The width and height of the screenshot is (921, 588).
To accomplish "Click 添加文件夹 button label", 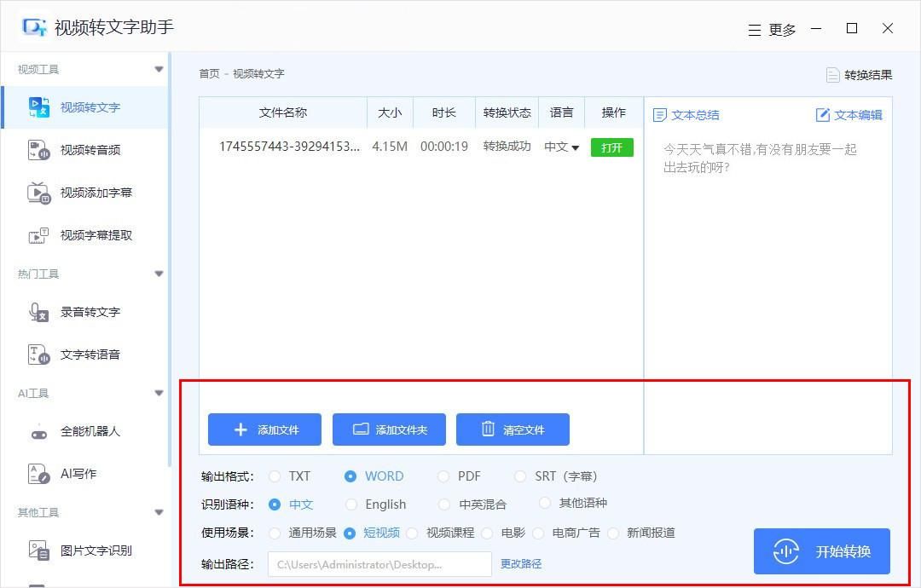I will pos(402,430).
